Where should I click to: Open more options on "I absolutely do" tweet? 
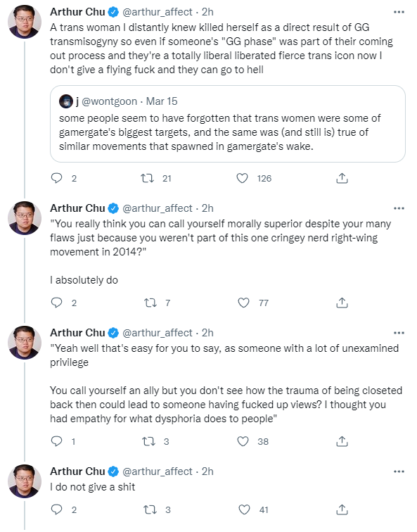399,208
